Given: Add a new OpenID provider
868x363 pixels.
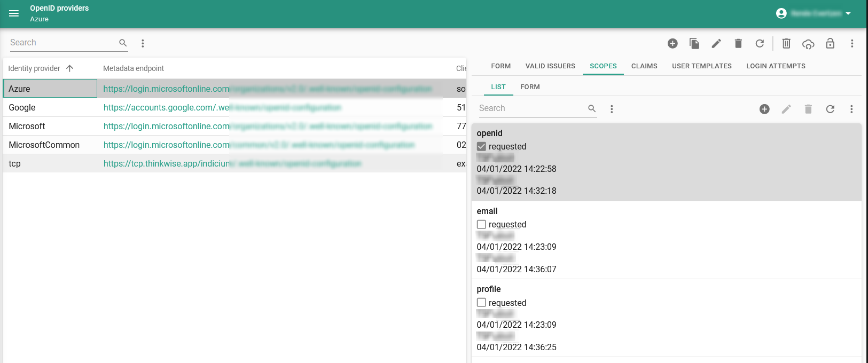Looking at the screenshot, I should tap(672, 43).
